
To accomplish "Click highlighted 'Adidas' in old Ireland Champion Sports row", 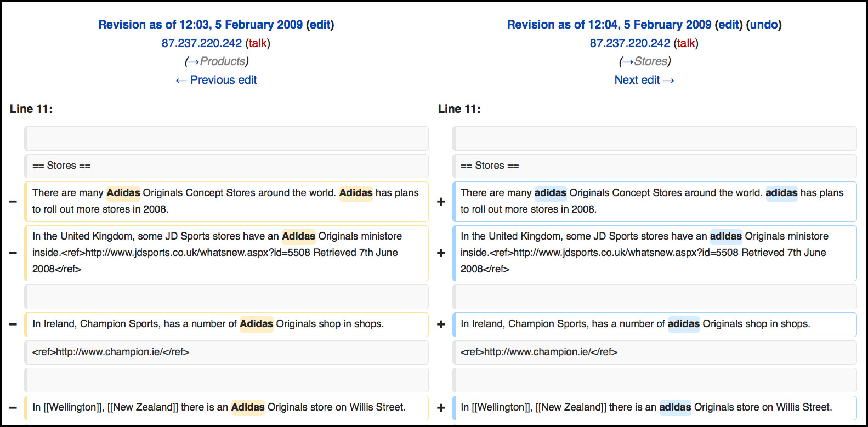I will (x=257, y=324).
